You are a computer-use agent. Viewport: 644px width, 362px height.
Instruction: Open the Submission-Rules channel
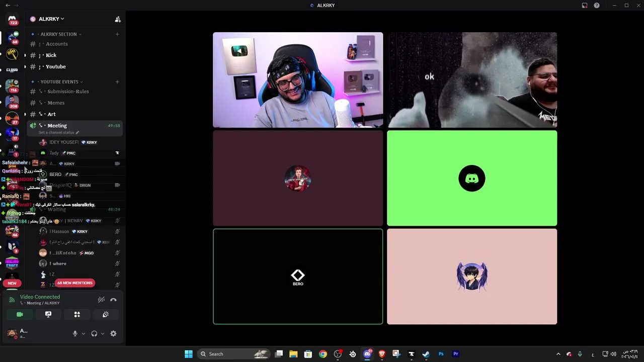point(74,92)
